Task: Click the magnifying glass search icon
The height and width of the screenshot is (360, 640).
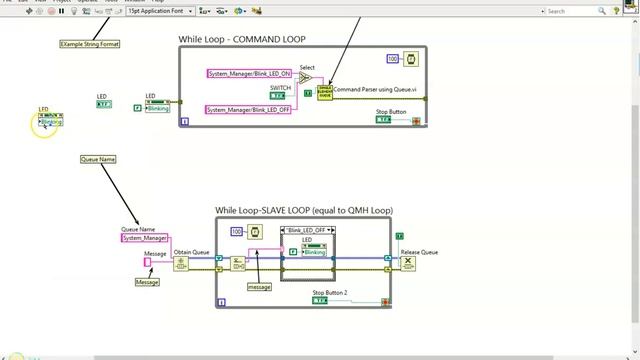Action: (602, 11)
